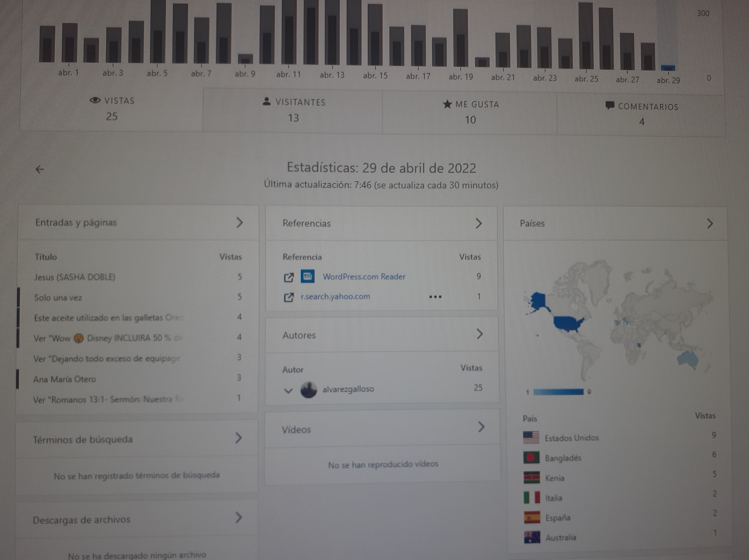Click the abr. 29 blue chart bar

[x=668, y=68]
